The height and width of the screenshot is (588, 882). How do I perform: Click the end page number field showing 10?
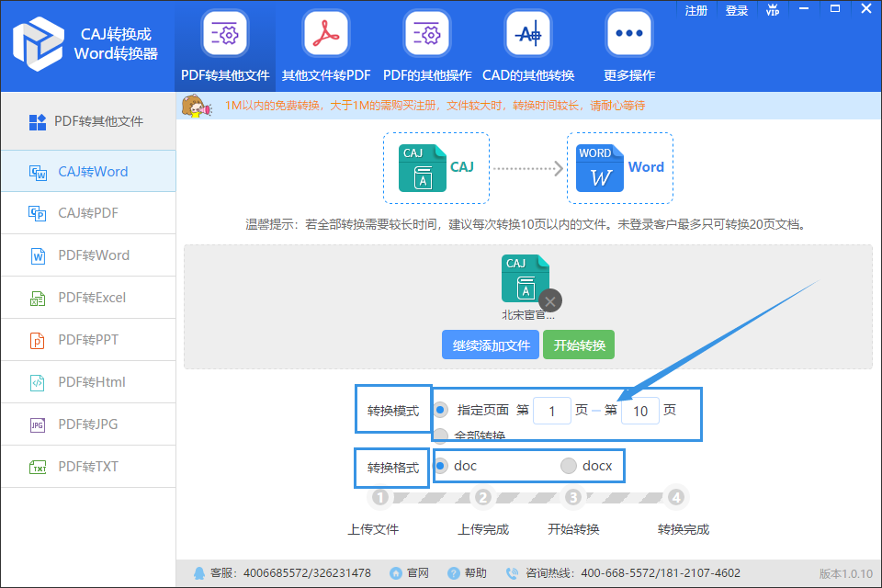click(x=640, y=411)
